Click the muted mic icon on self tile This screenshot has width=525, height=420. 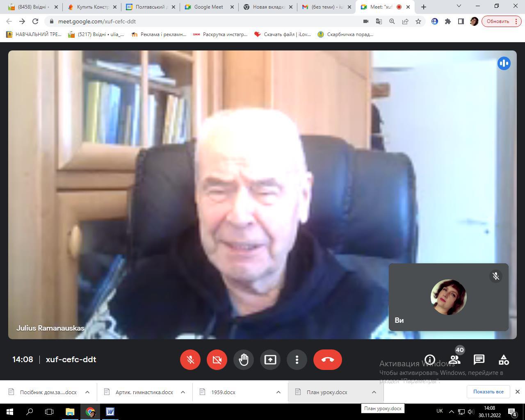[x=496, y=276]
